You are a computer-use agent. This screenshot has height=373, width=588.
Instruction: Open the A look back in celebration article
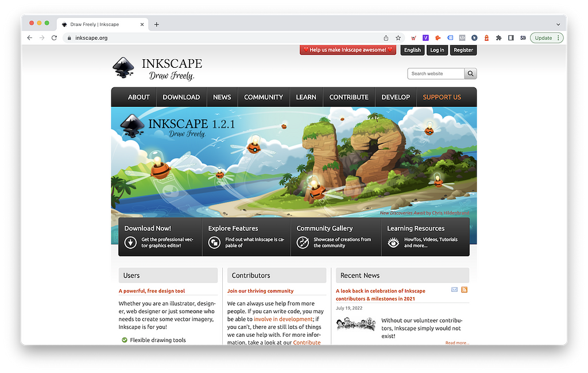click(381, 295)
